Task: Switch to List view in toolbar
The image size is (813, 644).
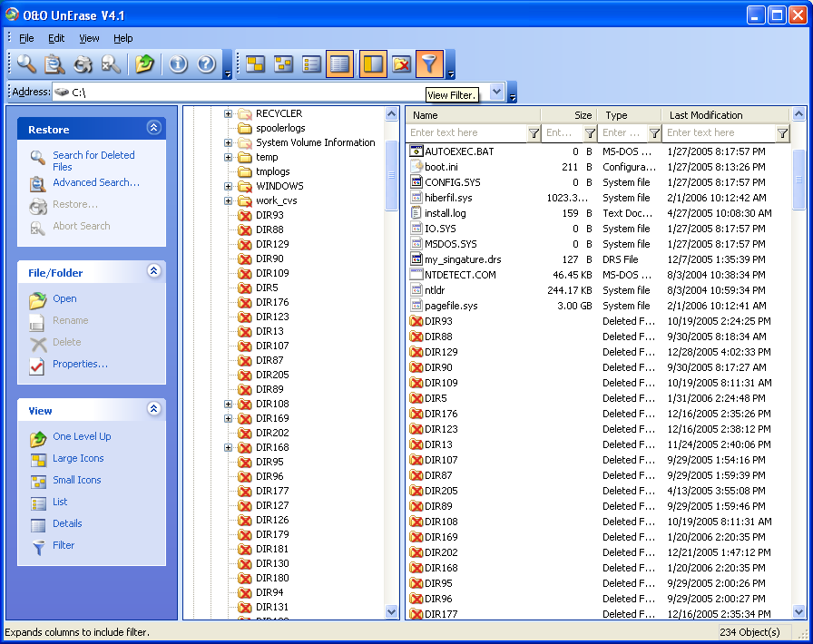Action: click(x=312, y=63)
